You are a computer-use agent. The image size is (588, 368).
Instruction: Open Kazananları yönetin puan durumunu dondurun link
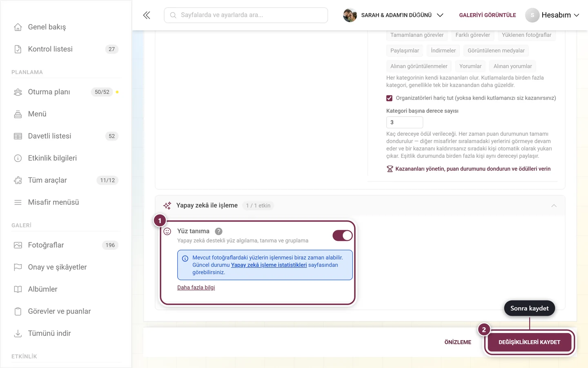[x=468, y=169]
